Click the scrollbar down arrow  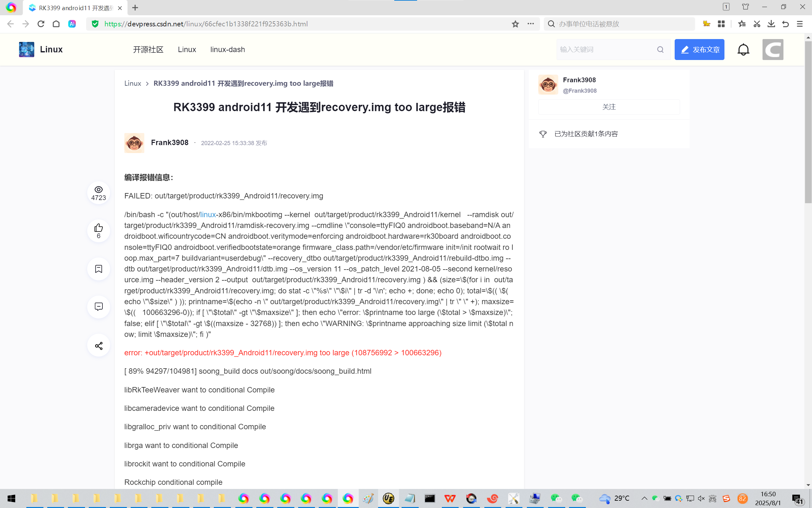point(808,485)
